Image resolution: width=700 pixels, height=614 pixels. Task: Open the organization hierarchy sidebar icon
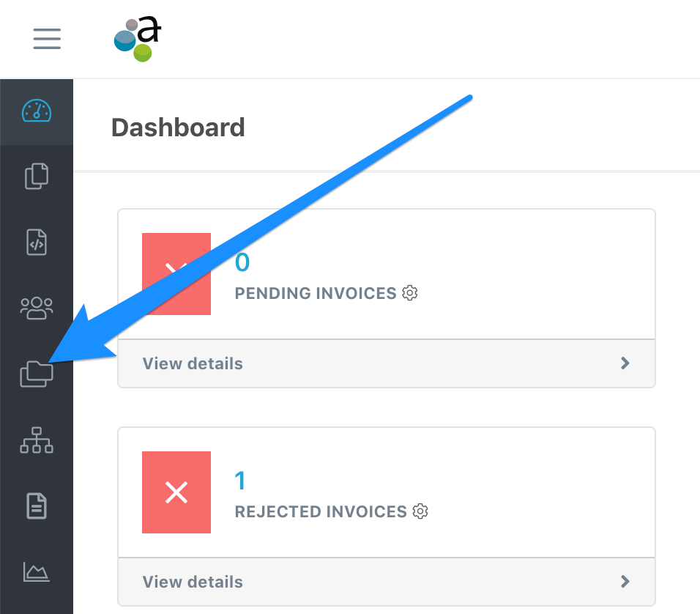click(37, 440)
